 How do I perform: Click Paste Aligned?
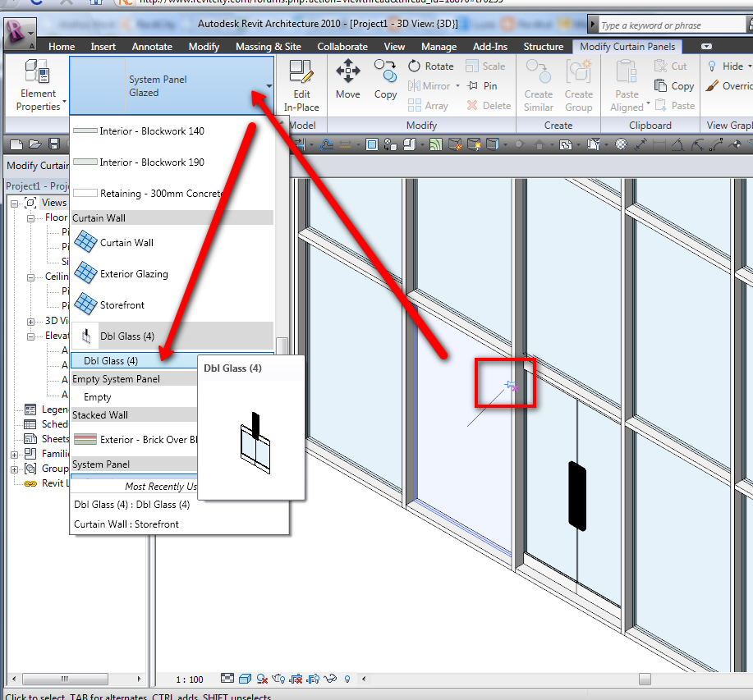click(627, 85)
